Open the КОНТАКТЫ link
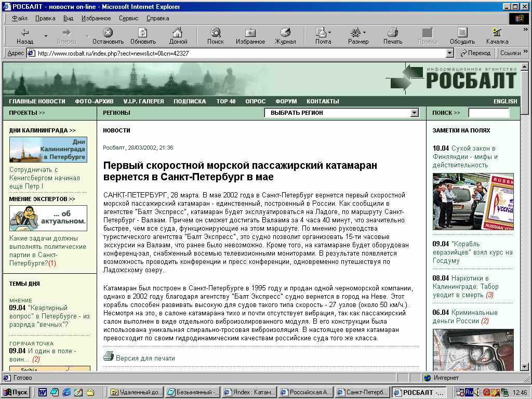 tap(323, 101)
